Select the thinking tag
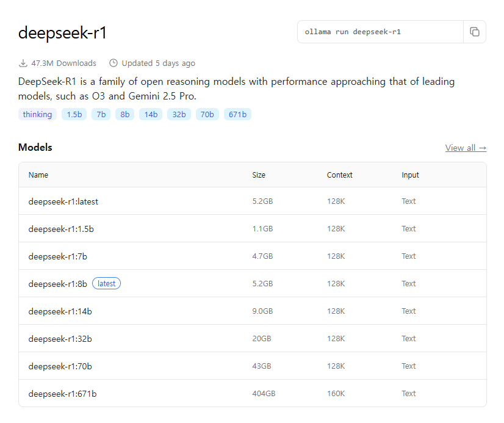Screen dimensions: 504x423 pyautogui.click(x=37, y=114)
